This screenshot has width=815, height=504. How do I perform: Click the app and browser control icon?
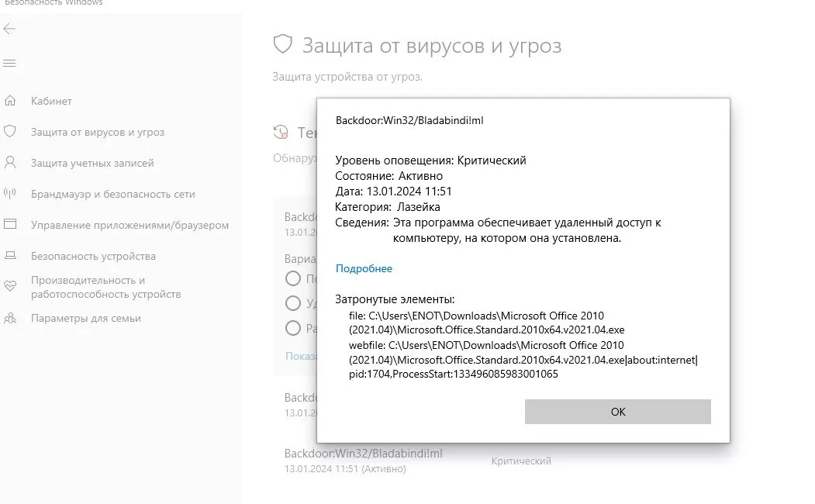point(10,224)
